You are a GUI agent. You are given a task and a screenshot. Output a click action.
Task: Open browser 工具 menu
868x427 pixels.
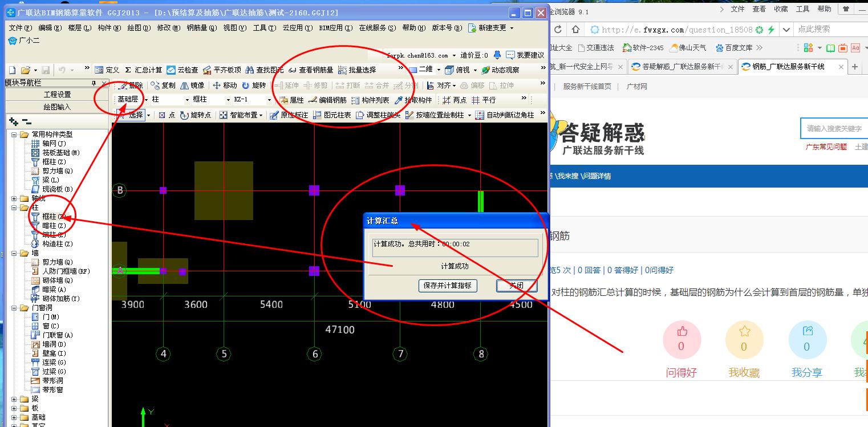point(802,9)
